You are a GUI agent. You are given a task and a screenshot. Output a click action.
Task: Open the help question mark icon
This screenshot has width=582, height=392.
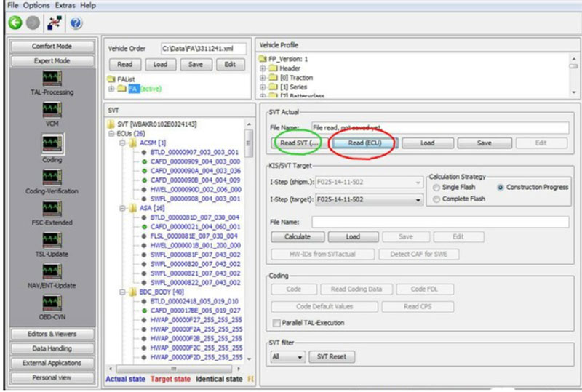click(76, 23)
